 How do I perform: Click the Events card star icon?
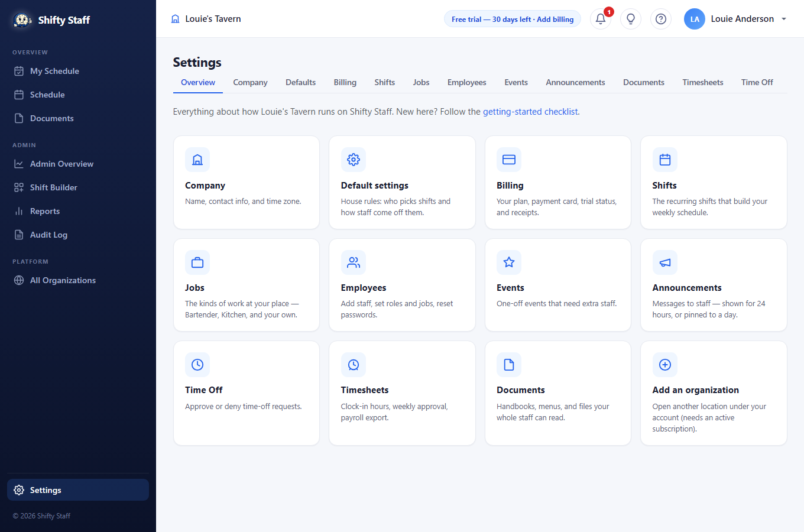coord(509,262)
